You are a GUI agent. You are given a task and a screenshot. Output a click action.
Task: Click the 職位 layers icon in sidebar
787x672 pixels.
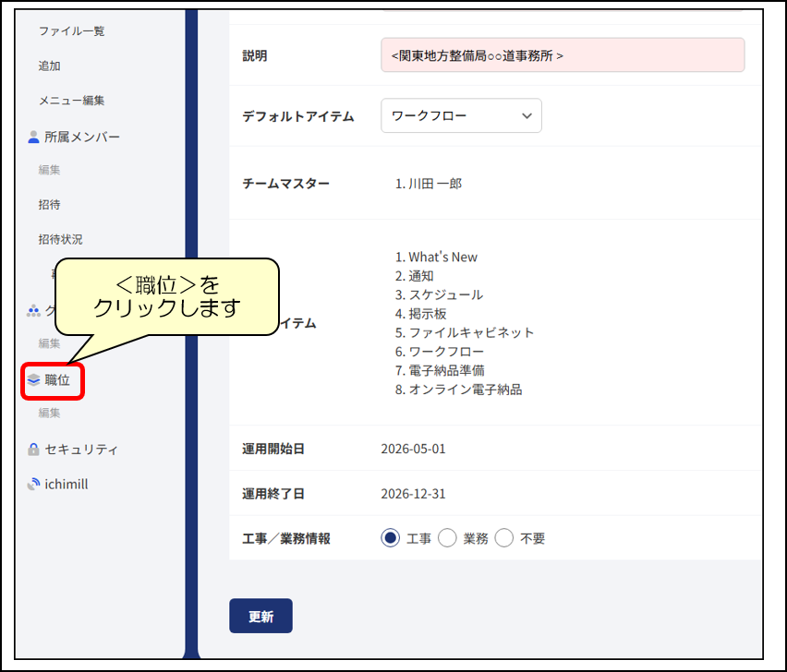pos(33,380)
